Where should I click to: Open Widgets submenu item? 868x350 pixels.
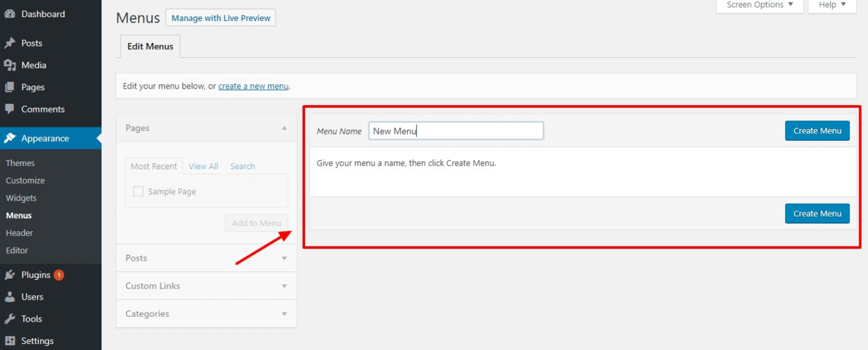click(22, 198)
